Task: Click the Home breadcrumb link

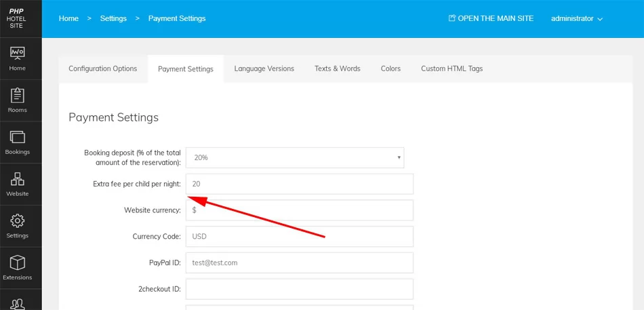Action: click(68, 18)
